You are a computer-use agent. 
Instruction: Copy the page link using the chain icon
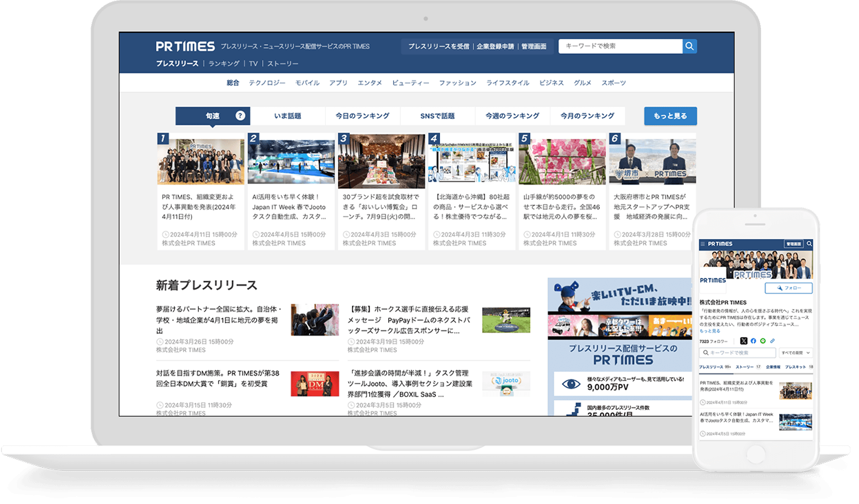pyautogui.click(x=772, y=341)
